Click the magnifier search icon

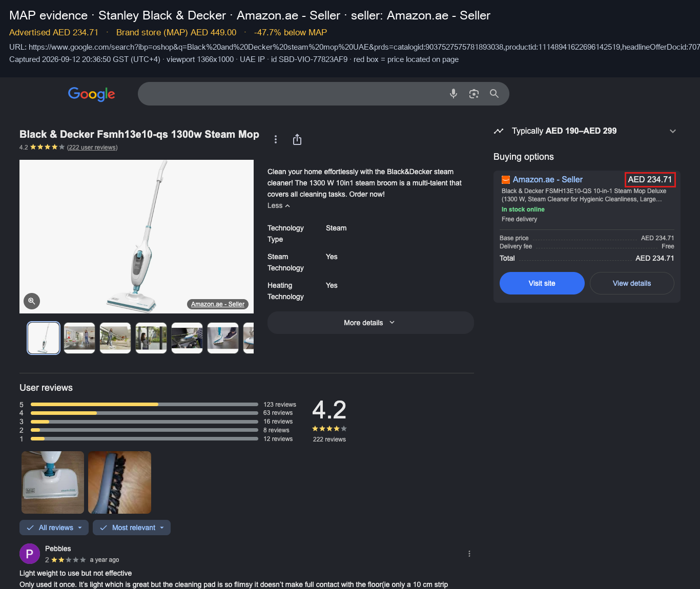tap(494, 94)
